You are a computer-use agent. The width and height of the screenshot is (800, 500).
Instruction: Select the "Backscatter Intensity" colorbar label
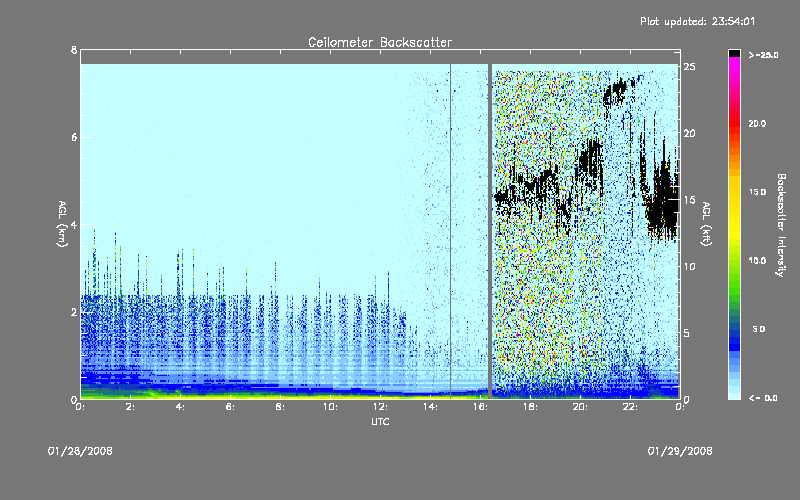point(781,225)
